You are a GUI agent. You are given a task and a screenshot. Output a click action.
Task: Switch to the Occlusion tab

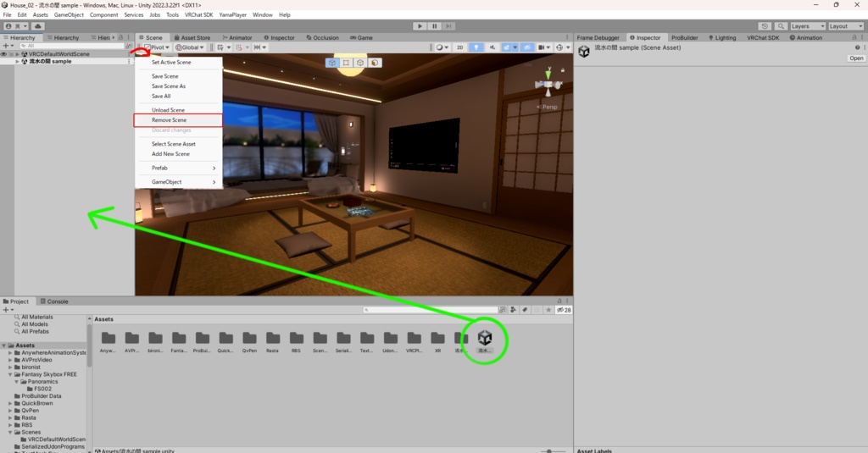(322, 37)
